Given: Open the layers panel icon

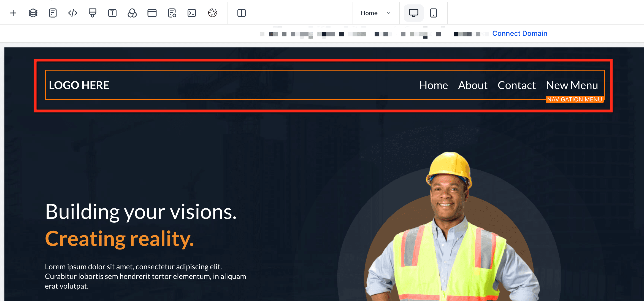Looking at the screenshot, I should 33,13.
